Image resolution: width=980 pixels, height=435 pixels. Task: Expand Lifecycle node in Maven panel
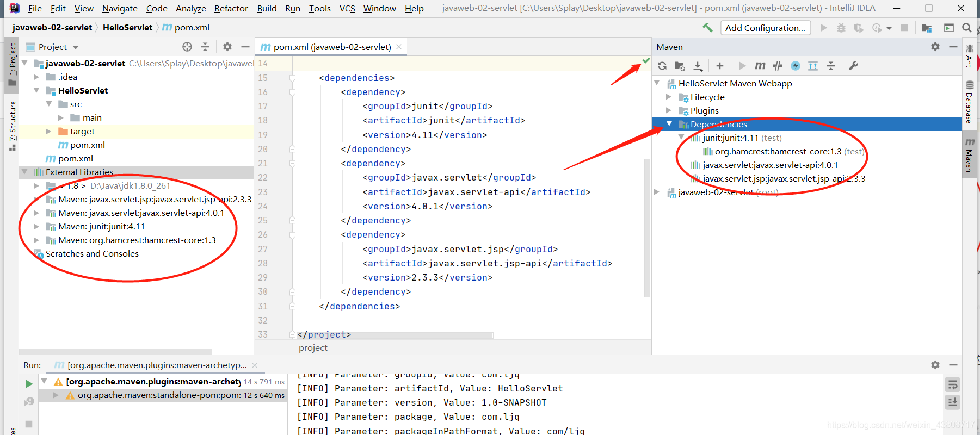(x=669, y=97)
